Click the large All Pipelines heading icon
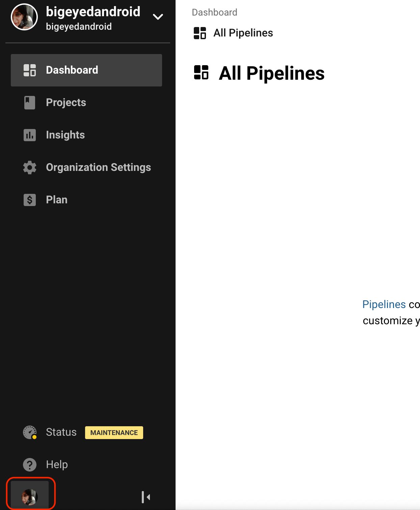Screen dimensions: 420x510 (201, 73)
